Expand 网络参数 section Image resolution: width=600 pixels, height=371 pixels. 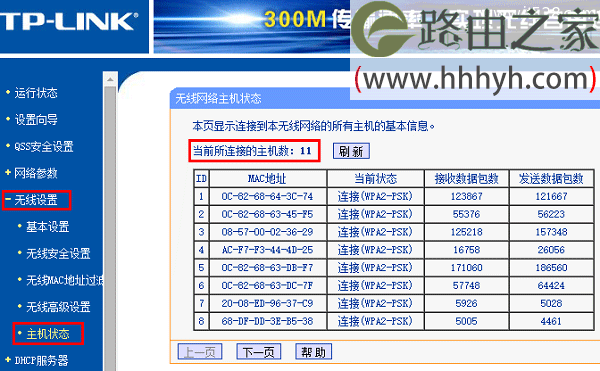(36, 173)
